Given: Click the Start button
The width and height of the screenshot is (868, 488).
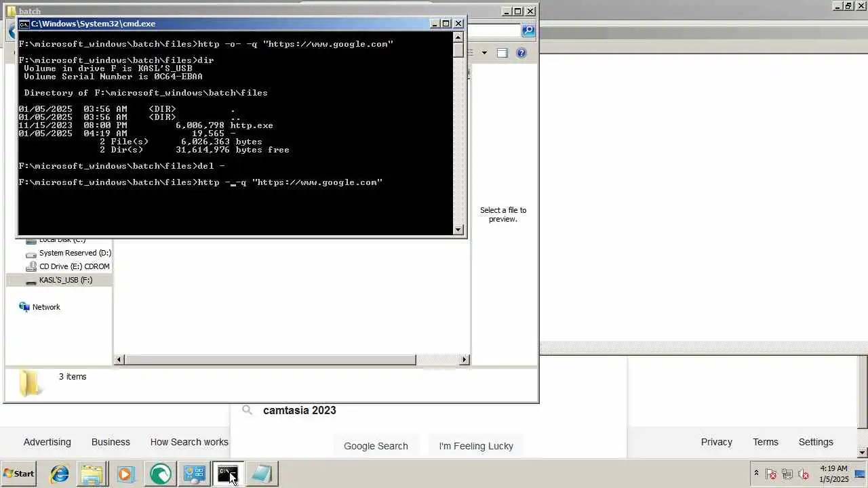Looking at the screenshot, I should pos(18,474).
